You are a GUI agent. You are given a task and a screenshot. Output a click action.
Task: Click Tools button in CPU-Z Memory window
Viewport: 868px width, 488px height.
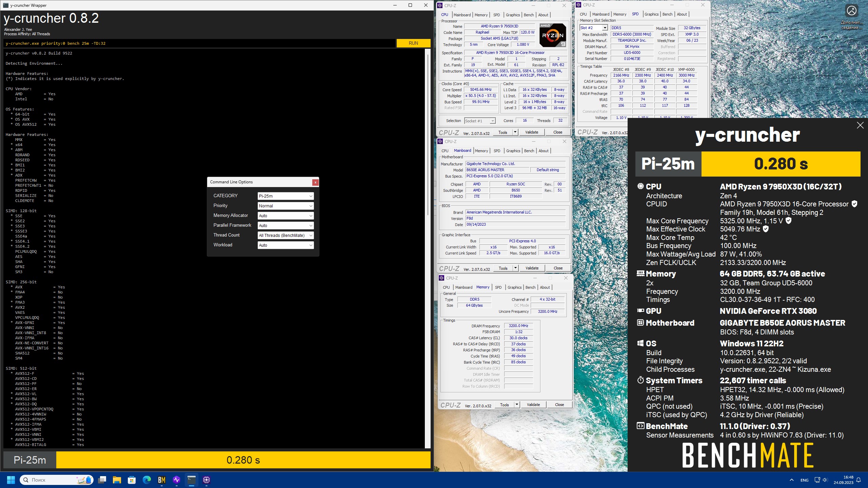tap(504, 405)
